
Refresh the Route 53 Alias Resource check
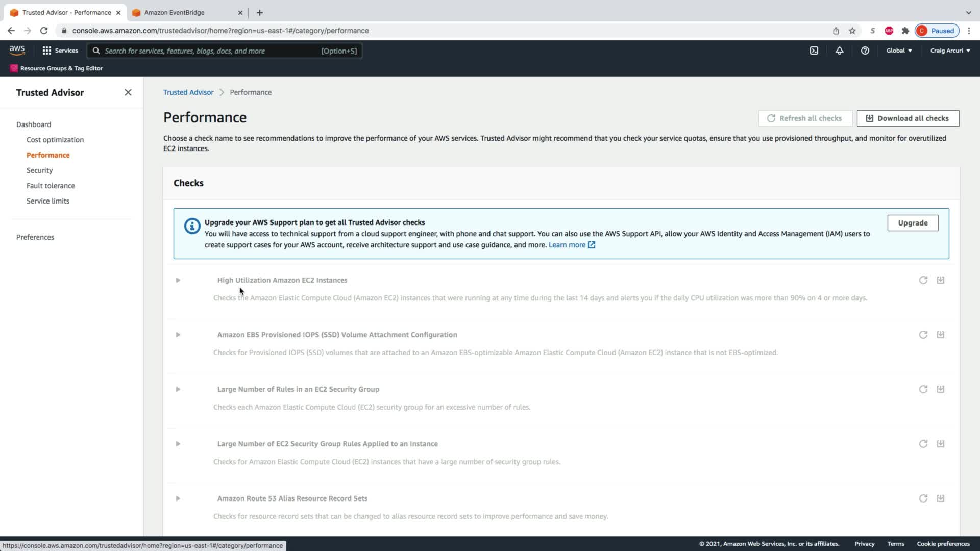pyautogui.click(x=923, y=498)
